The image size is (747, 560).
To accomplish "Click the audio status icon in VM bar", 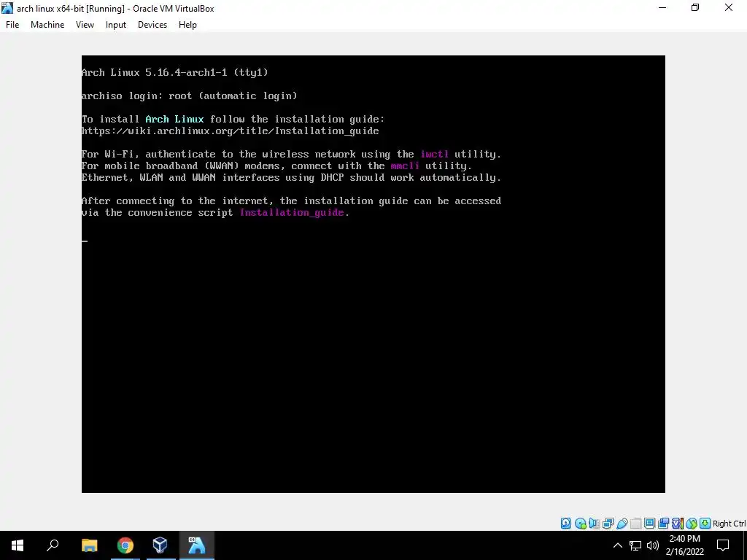I will 594,524.
